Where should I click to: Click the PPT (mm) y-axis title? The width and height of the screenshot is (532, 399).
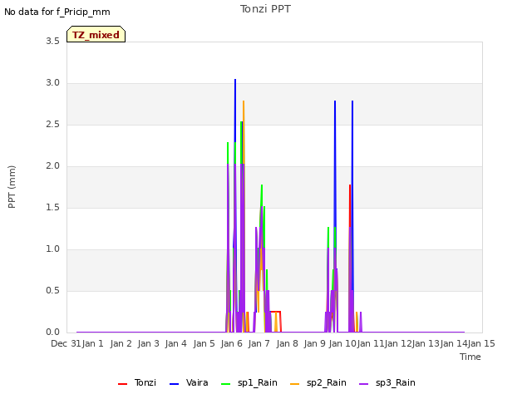[x=12, y=186]
